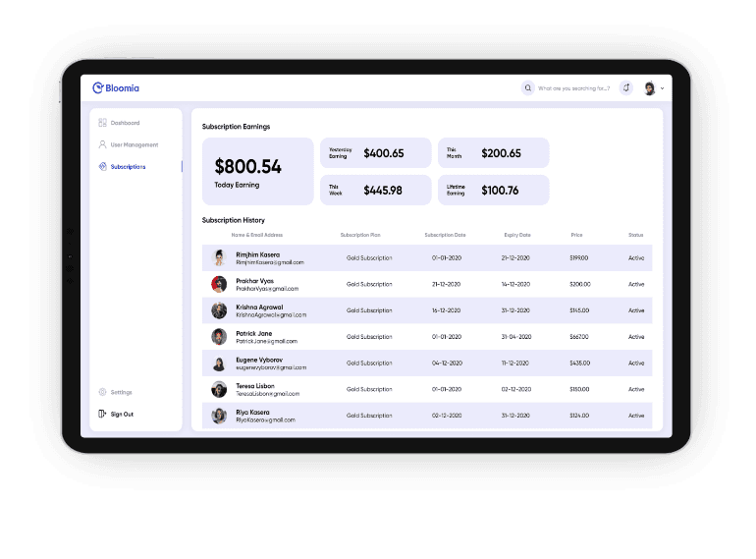Viewport: 756px width, 559px height.
Task: Click the Settings gear icon
Action: click(102, 392)
